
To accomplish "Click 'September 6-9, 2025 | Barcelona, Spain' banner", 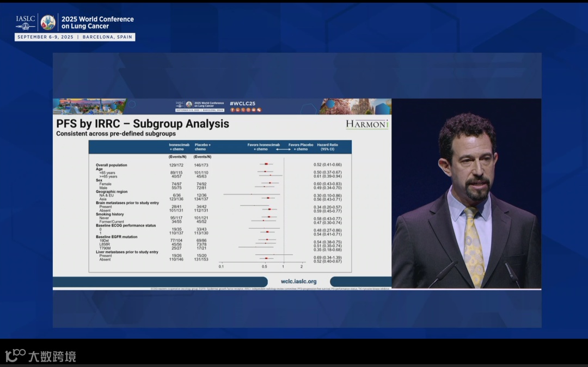I will pyautogui.click(x=75, y=37).
